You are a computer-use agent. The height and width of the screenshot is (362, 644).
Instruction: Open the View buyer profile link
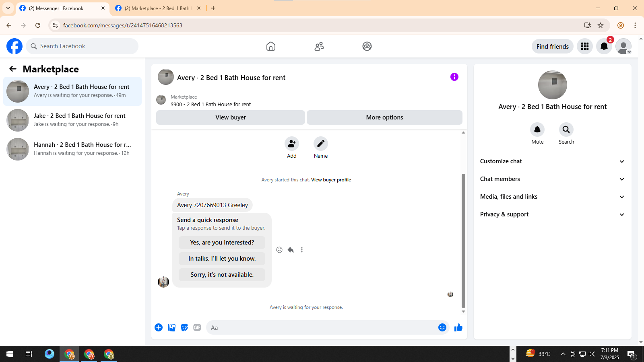[x=331, y=180]
